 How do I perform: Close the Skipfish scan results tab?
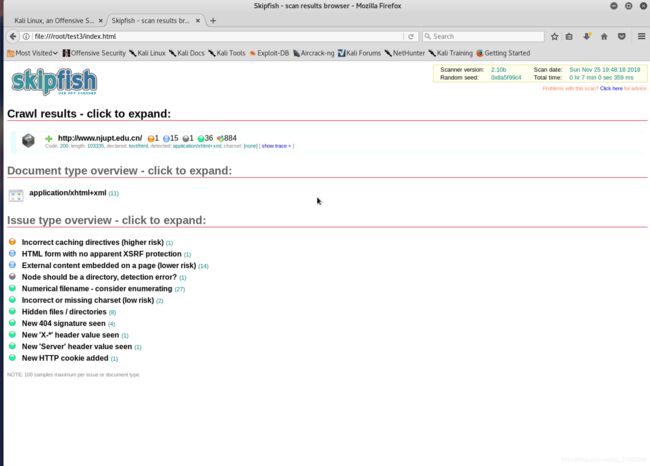198,20
